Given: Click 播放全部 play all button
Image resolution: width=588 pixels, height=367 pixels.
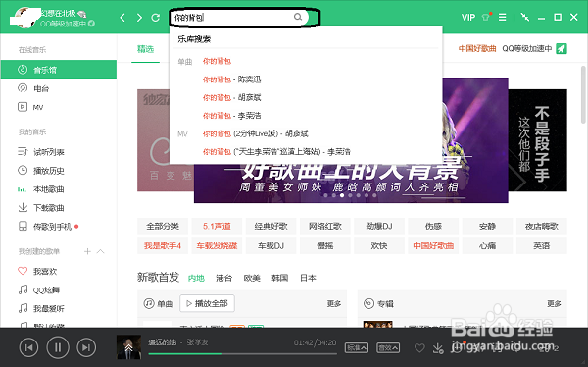Looking at the screenshot, I should coord(208,303).
